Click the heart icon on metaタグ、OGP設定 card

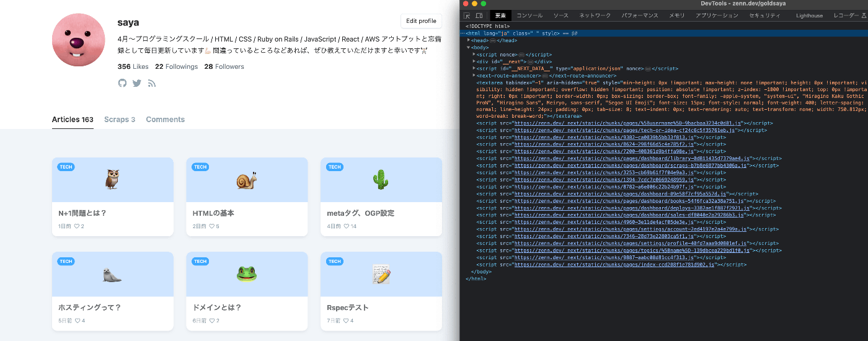tap(345, 226)
